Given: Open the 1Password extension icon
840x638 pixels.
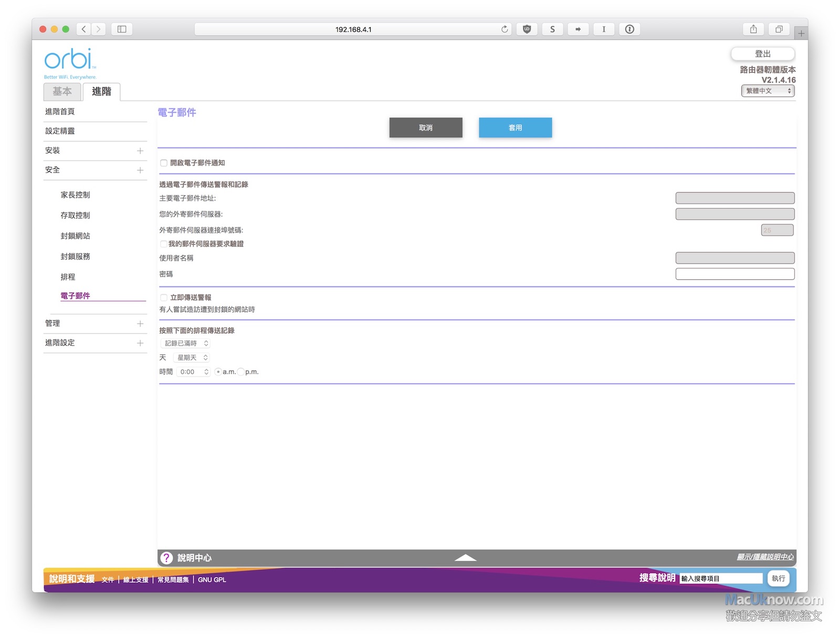Looking at the screenshot, I should (x=629, y=29).
